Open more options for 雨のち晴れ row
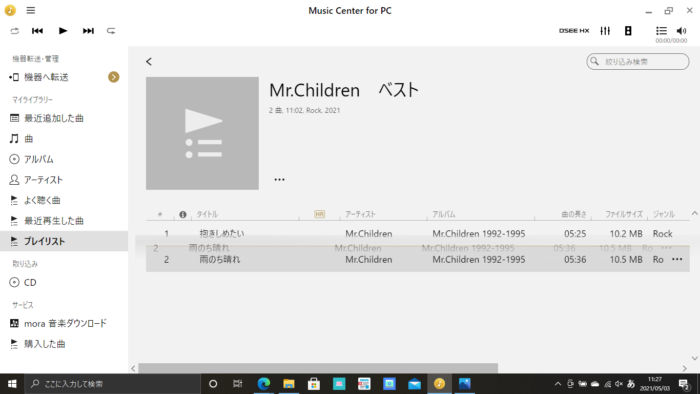 click(677, 259)
